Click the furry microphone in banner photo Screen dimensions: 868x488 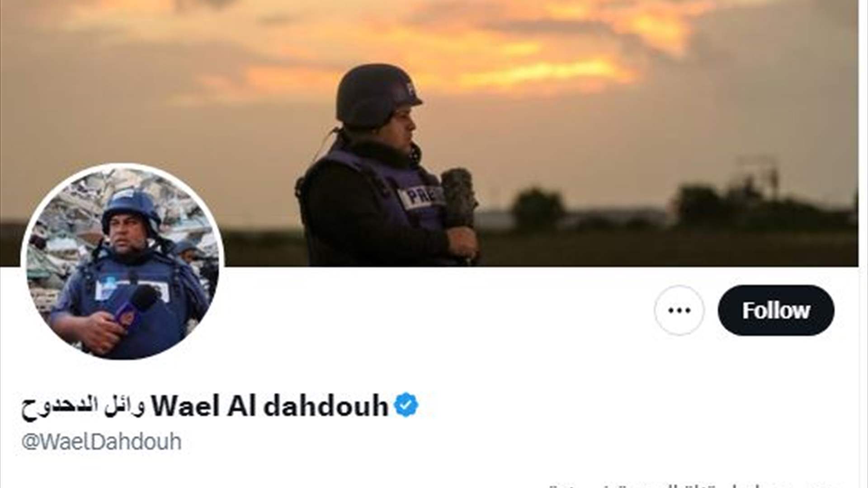[458, 199]
